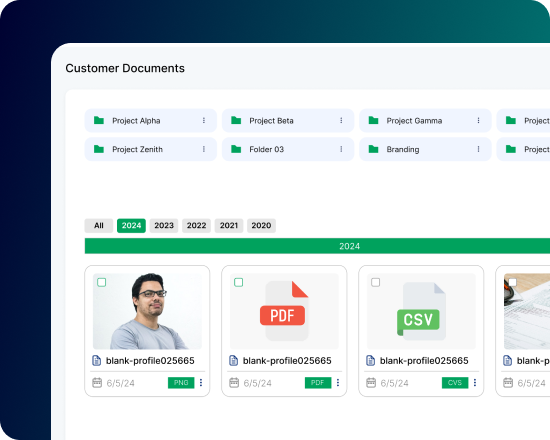
Task: Open Project Alpha three-dot options menu
Action: tap(204, 120)
